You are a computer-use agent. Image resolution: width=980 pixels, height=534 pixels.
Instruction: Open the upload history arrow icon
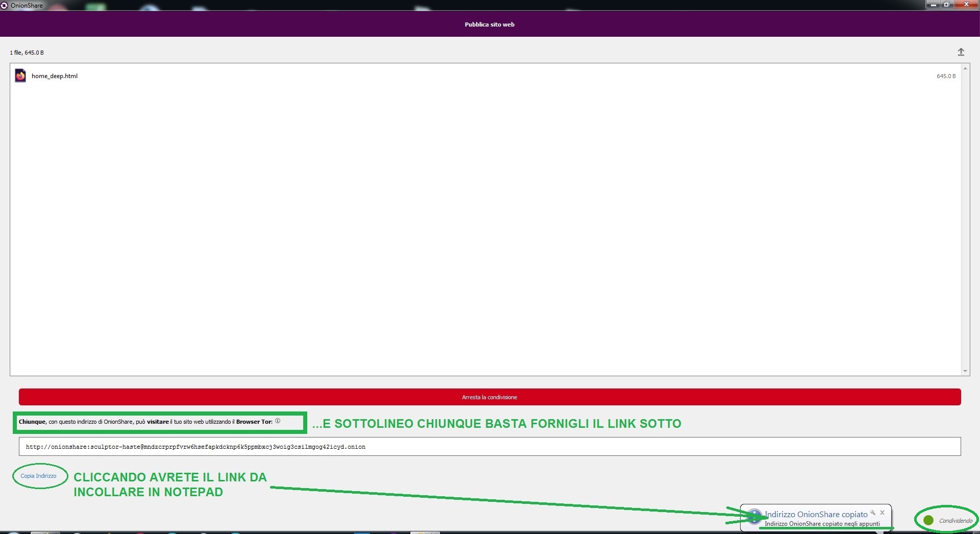961,52
